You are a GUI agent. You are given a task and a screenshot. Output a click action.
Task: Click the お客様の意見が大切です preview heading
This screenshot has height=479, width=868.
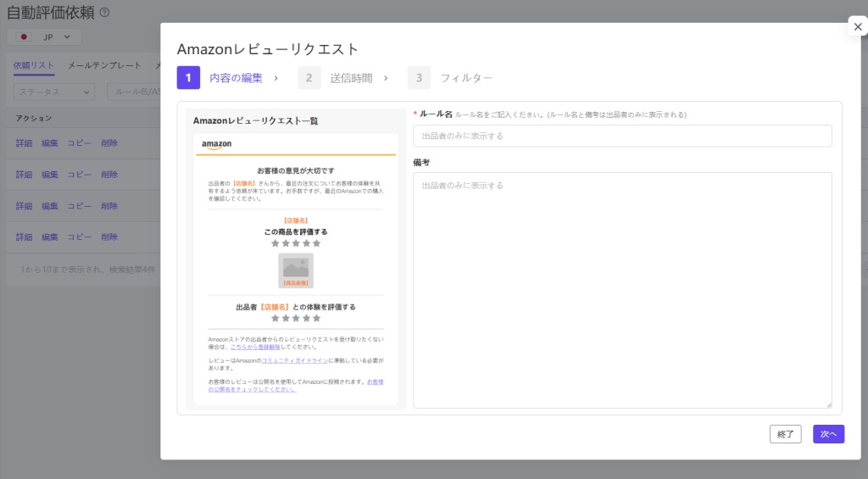pyautogui.click(x=296, y=170)
